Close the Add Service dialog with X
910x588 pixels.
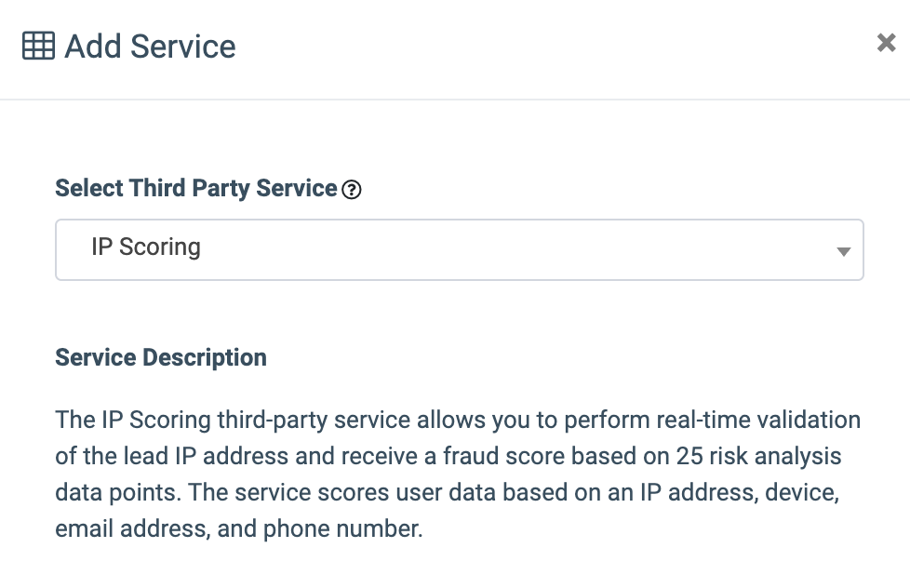click(x=886, y=43)
